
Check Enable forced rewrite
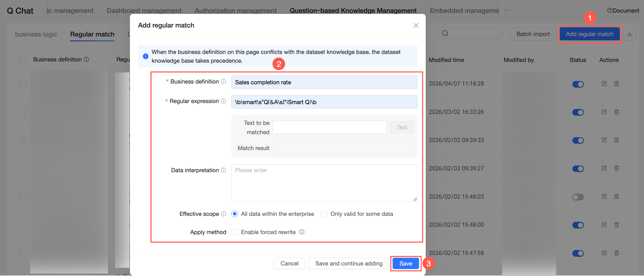234,232
